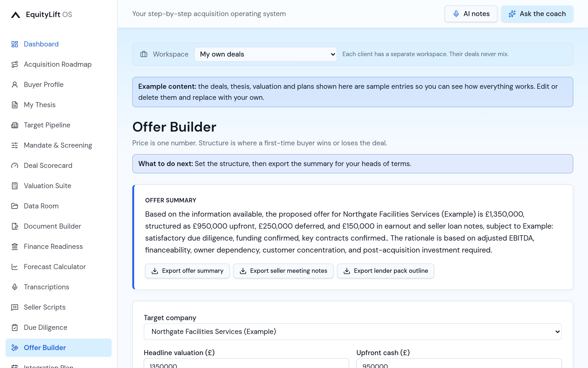Click the Data Room folder icon
588x368 pixels.
[14, 206]
